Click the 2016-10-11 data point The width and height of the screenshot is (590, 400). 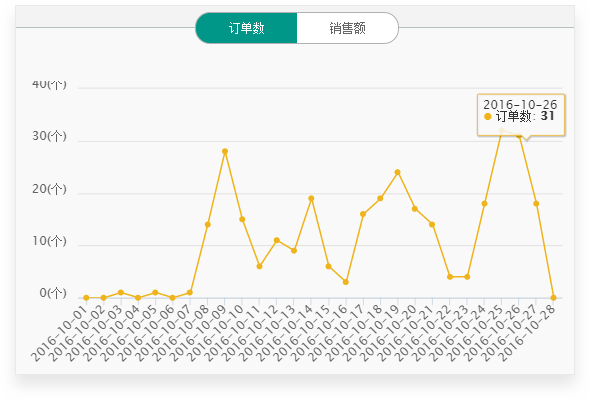pyautogui.click(x=259, y=266)
